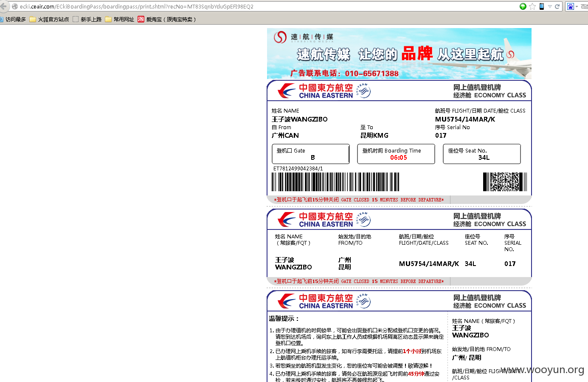The height and width of the screenshot is (382, 588).
Task: Click ticket number ET7812499042384/1
Action: (298, 169)
